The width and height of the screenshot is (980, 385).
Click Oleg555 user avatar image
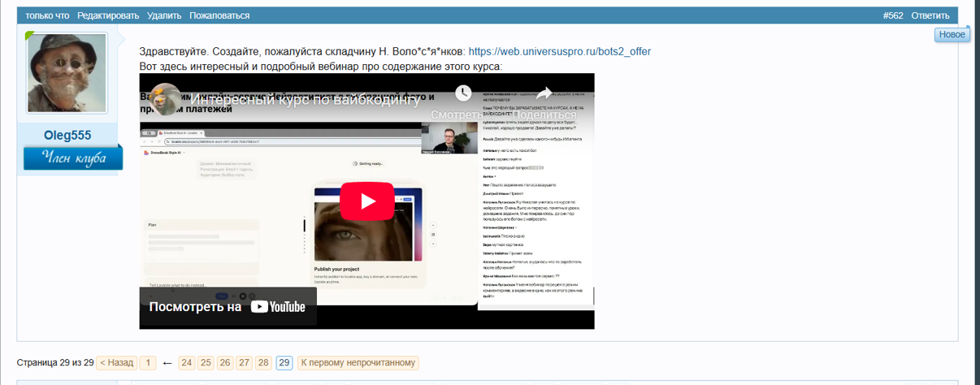67,73
